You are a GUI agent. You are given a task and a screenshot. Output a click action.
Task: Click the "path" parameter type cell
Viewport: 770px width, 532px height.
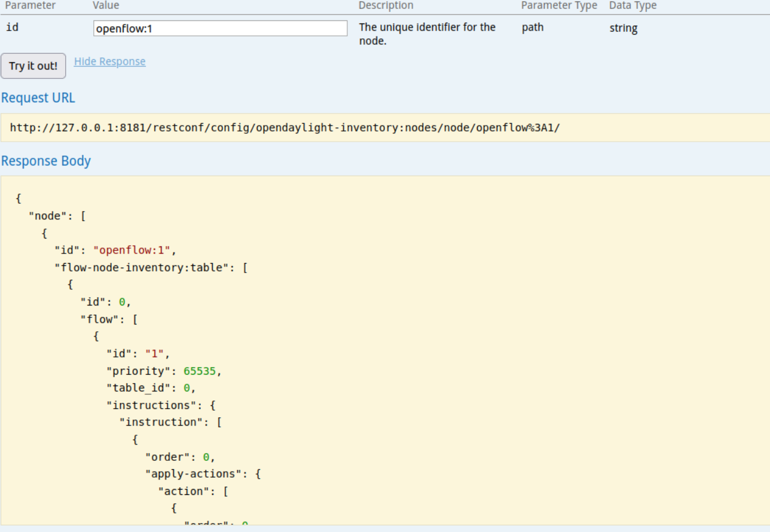pos(532,27)
